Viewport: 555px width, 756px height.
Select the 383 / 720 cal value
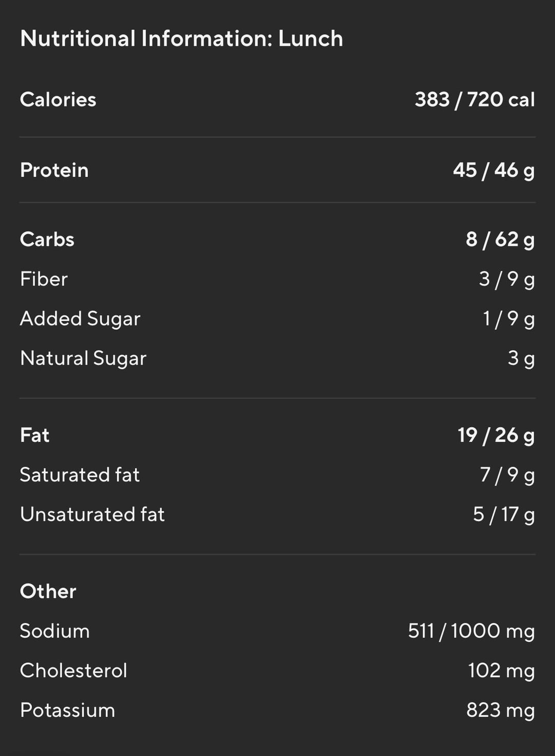[x=475, y=99]
